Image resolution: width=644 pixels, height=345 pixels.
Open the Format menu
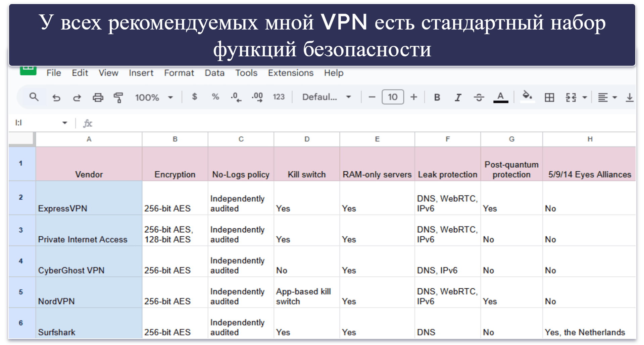pyautogui.click(x=179, y=73)
